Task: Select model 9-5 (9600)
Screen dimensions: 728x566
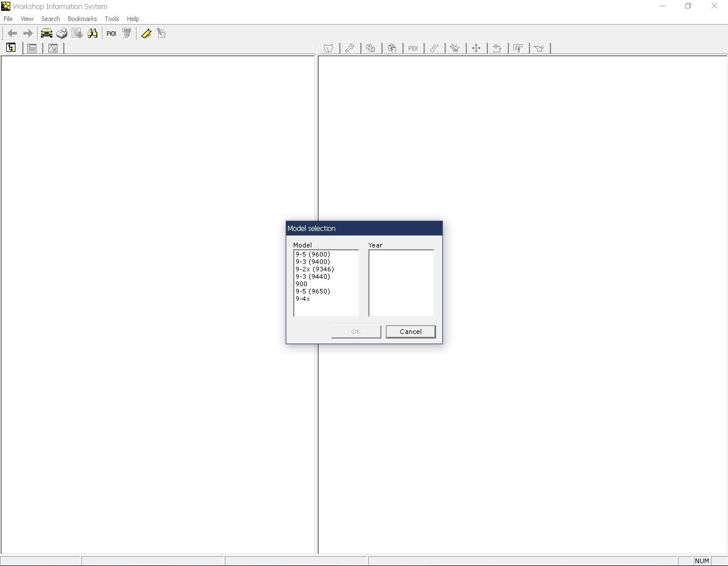Action: tap(312, 254)
